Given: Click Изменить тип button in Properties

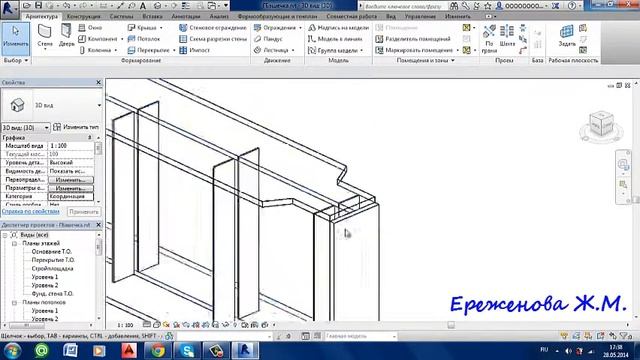Looking at the screenshot, I should point(76,127).
